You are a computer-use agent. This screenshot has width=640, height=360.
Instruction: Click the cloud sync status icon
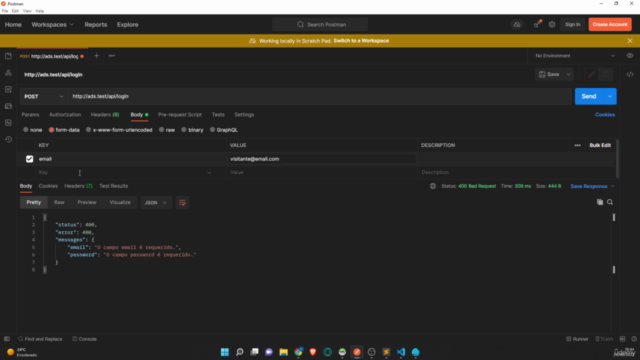coord(517,24)
